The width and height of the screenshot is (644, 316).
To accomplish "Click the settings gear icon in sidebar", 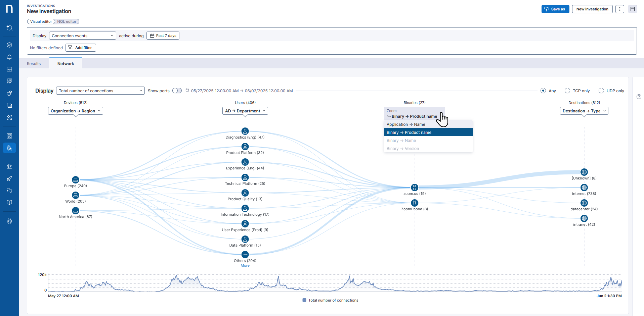I will [9, 221].
